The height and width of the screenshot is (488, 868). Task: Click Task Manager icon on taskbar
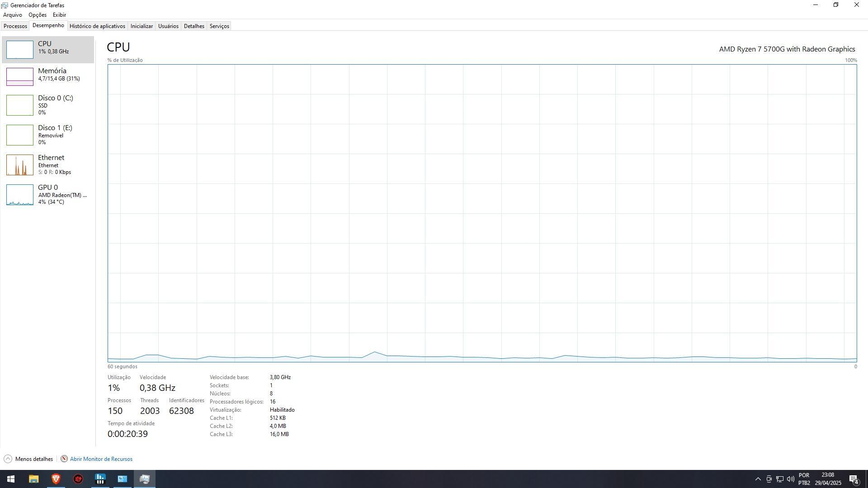tap(145, 479)
